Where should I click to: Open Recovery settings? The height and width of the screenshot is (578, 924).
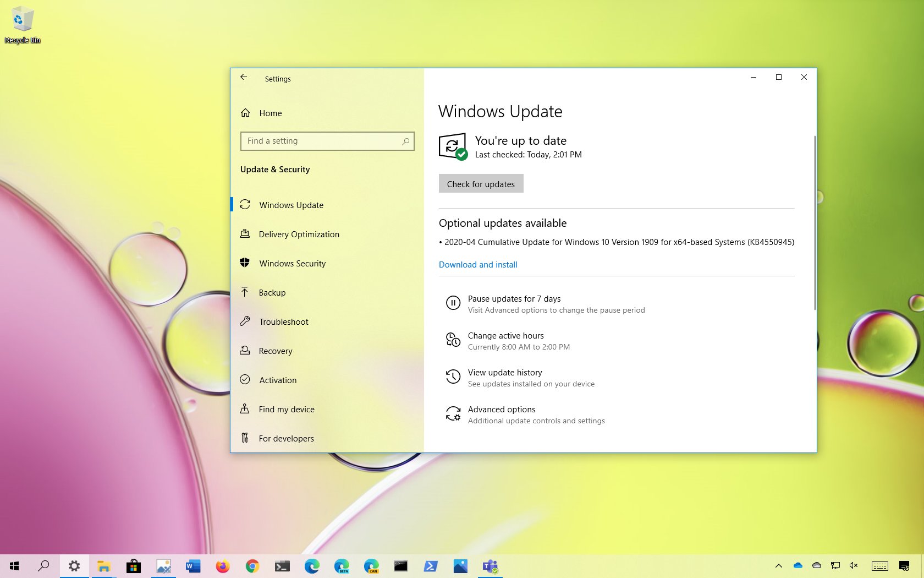275,351
